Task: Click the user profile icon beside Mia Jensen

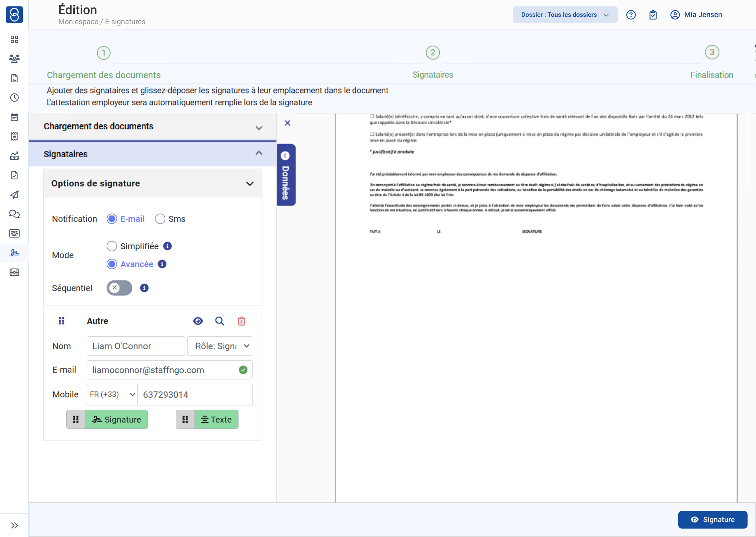Action: point(674,15)
